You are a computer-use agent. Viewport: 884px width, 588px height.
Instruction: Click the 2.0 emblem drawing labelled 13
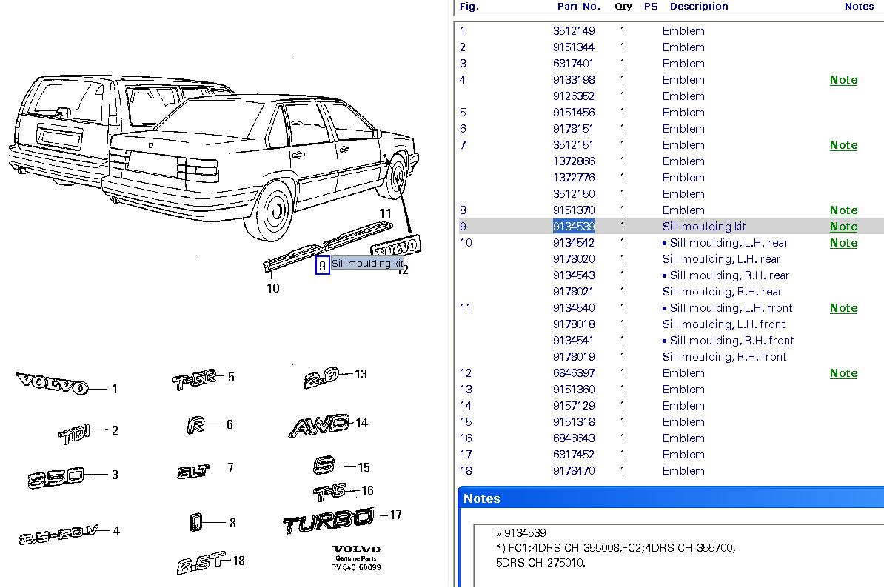click(321, 378)
